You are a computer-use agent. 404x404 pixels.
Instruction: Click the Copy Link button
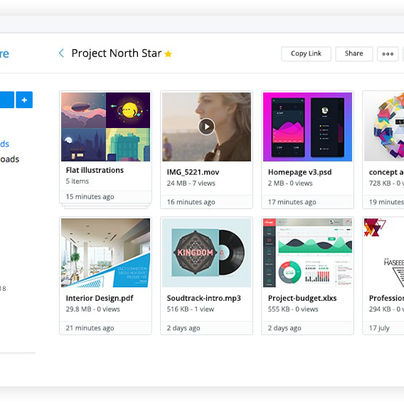(306, 54)
